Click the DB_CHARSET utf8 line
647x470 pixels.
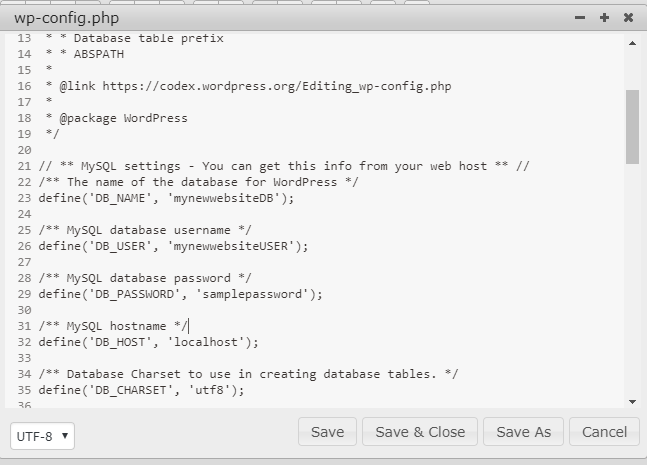click(141, 390)
